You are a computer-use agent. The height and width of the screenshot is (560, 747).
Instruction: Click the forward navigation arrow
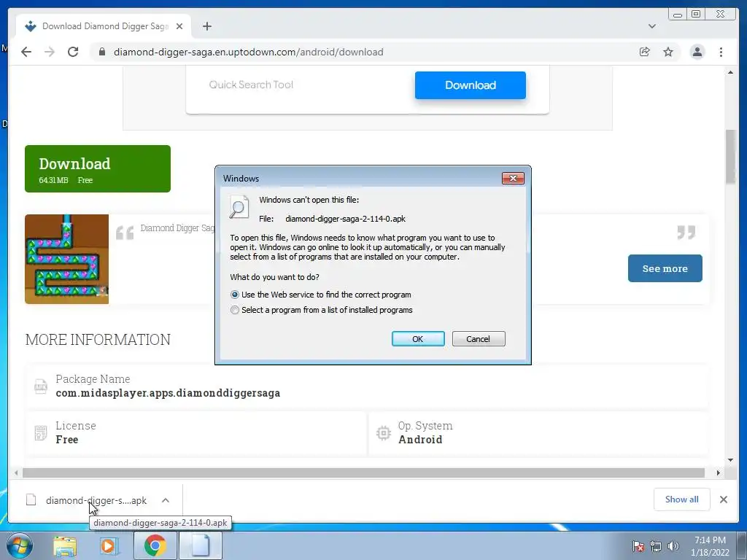click(x=50, y=52)
